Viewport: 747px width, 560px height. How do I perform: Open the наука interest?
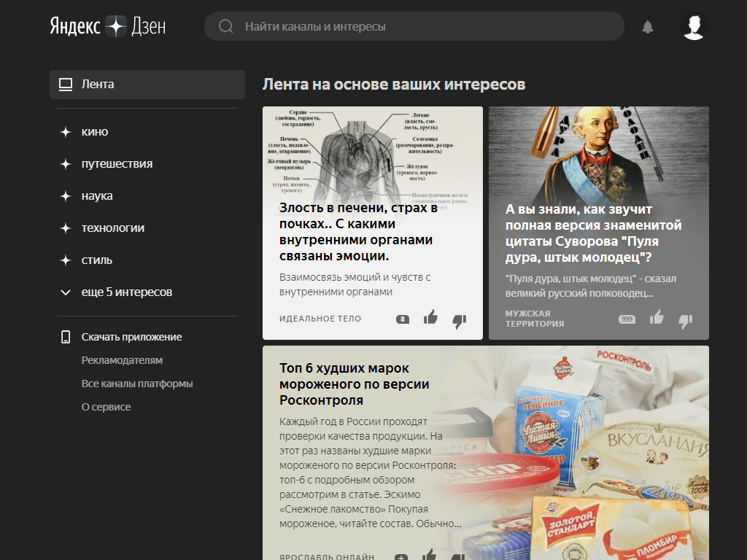point(97,195)
